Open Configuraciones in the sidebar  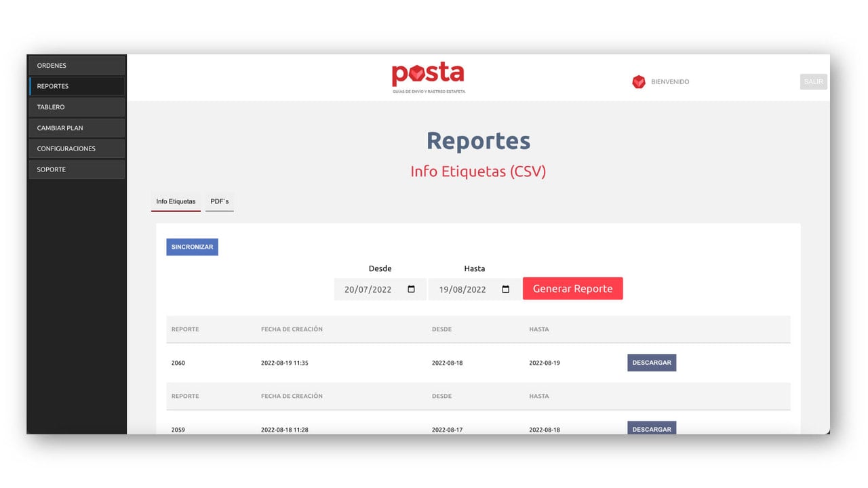(x=77, y=148)
